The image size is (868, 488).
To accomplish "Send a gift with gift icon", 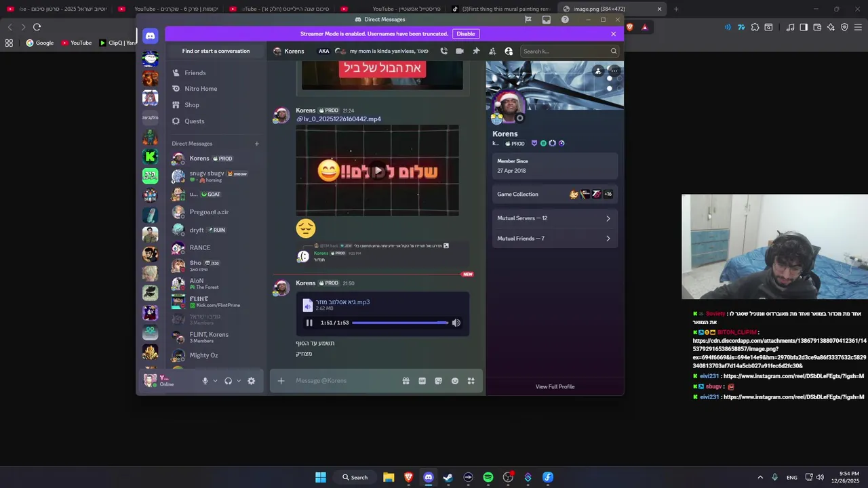I will 406,381.
